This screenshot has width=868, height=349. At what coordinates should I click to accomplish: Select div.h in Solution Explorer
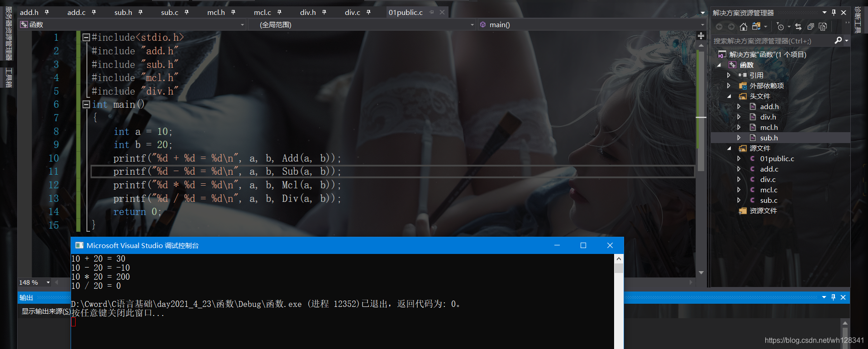click(x=768, y=117)
